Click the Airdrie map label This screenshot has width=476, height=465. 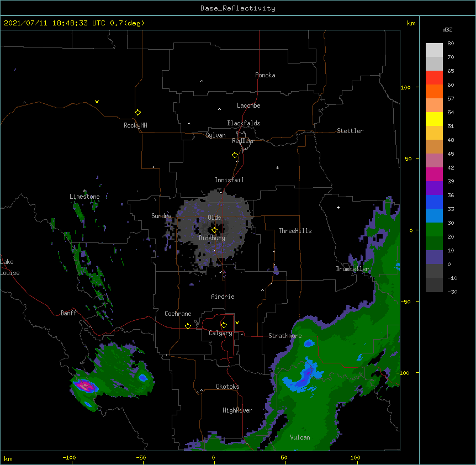coord(223,297)
